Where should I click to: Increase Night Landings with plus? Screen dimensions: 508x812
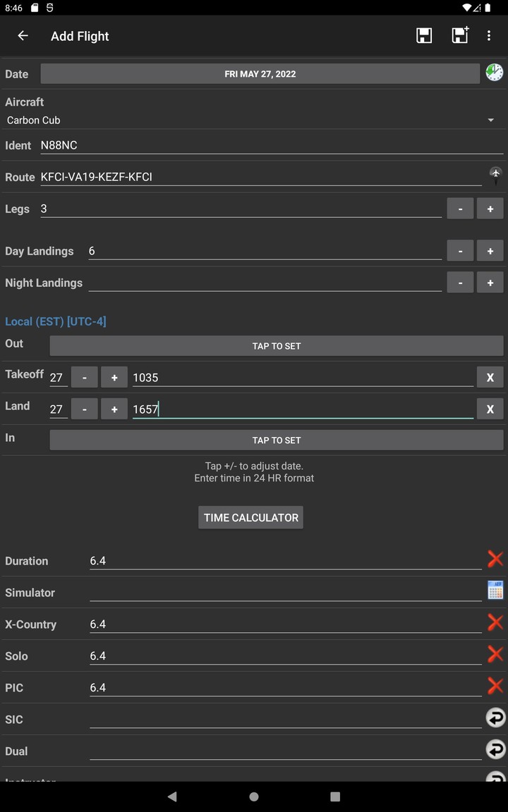point(490,283)
